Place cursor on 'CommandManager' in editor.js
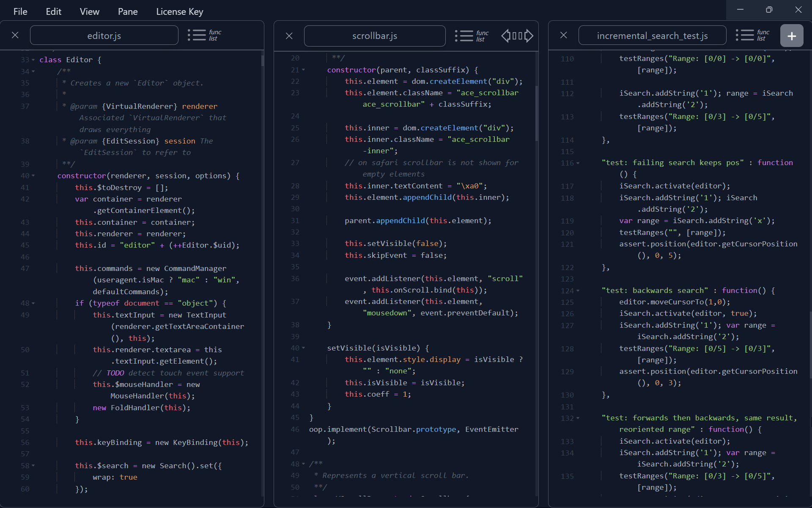This screenshot has width=812, height=508. click(195, 268)
